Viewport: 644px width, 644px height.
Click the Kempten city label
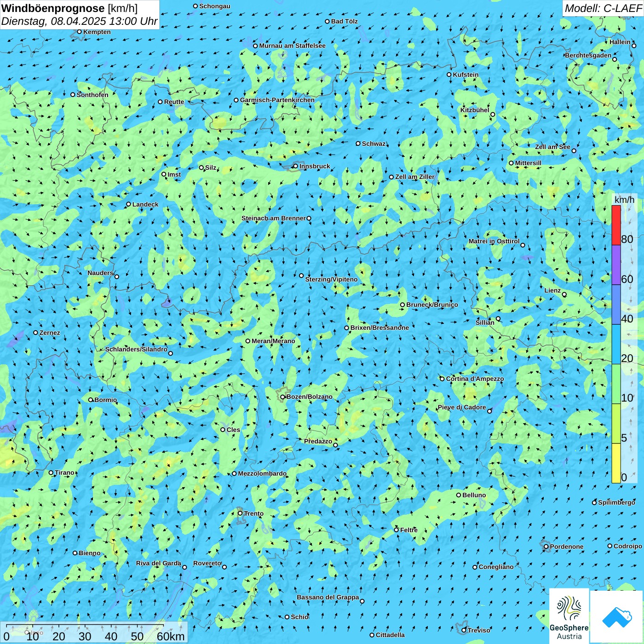[97, 32]
